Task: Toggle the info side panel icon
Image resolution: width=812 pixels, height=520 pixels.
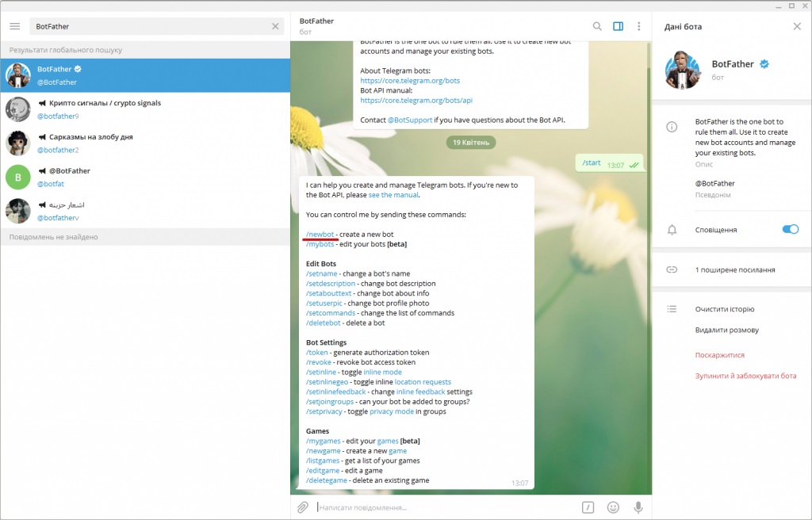Action: (618, 26)
